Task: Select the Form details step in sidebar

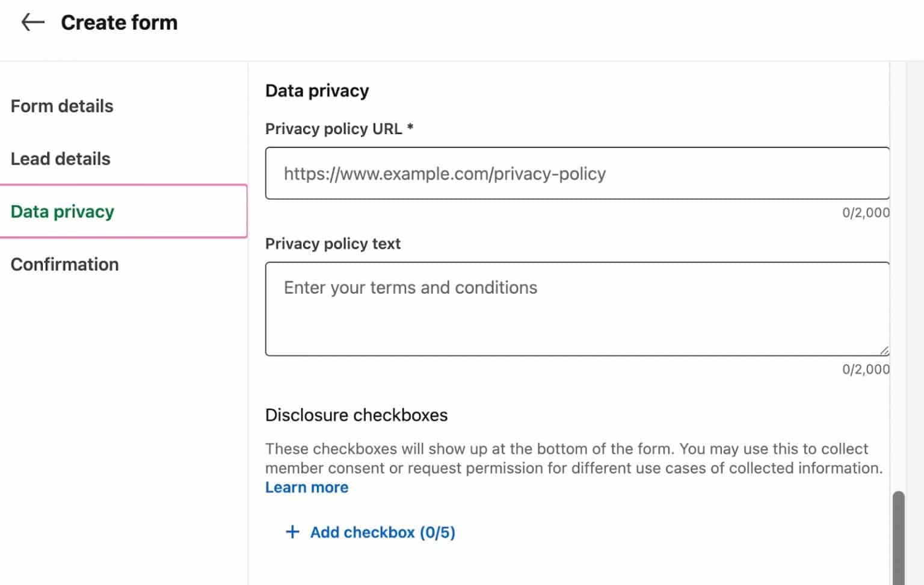Action: pyautogui.click(x=61, y=106)
